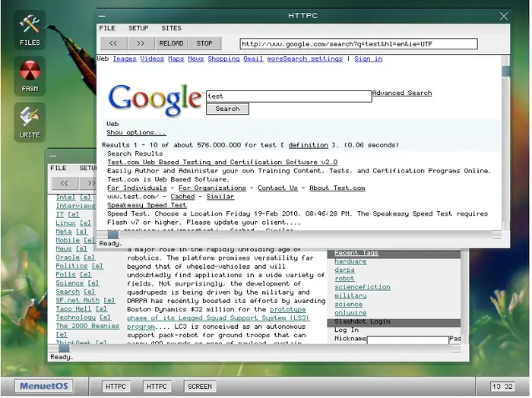
Task: Open the Shopping link
Action: pyautogui.click(x=223, y=58)
